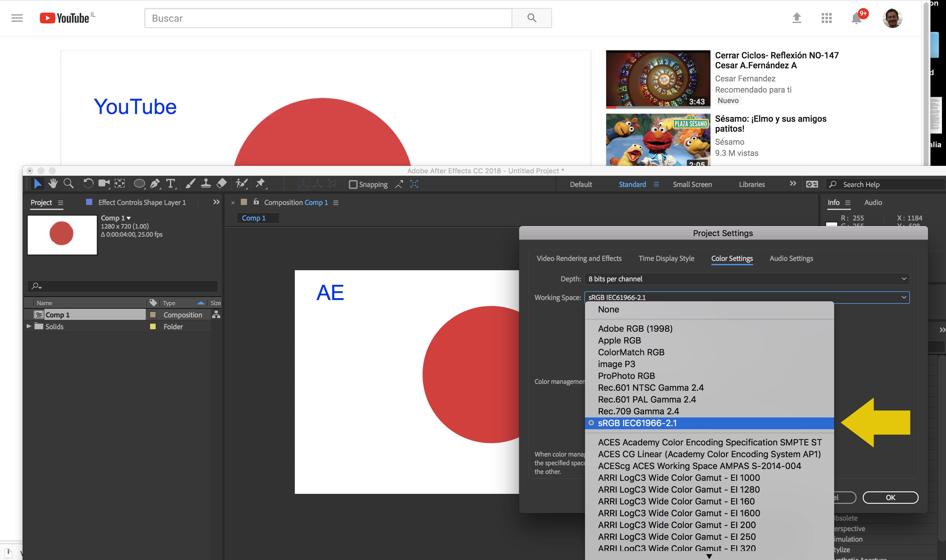Click the yellow label swatch for Solids

pos(153,326)
